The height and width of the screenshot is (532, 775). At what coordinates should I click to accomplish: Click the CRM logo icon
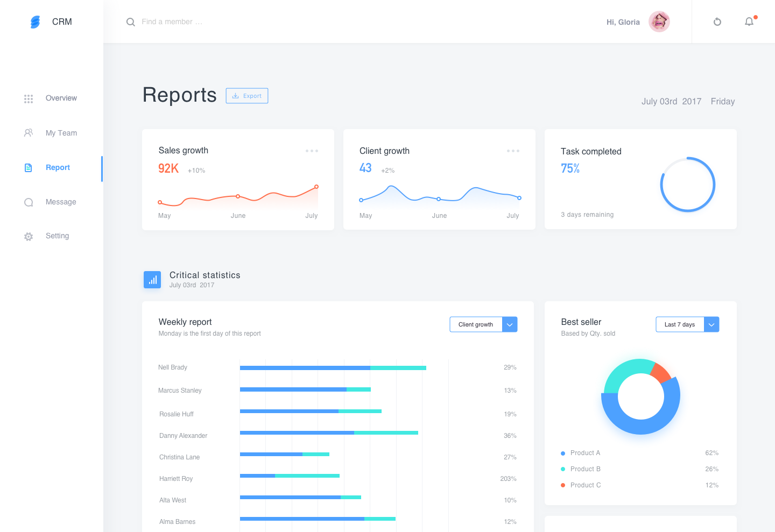[35, 22]
